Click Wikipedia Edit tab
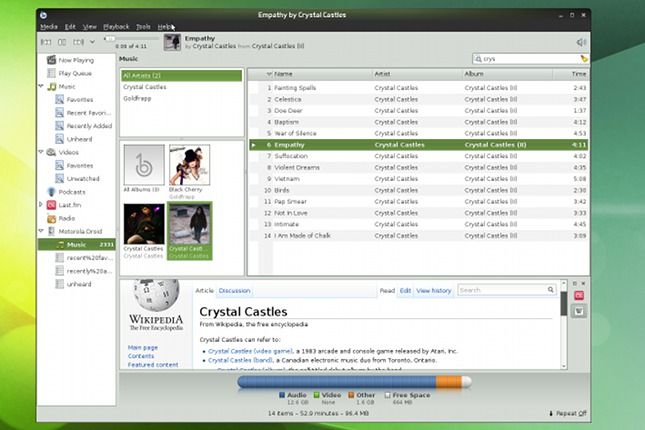This screenshot has width=645, height=430. (405, 291)
